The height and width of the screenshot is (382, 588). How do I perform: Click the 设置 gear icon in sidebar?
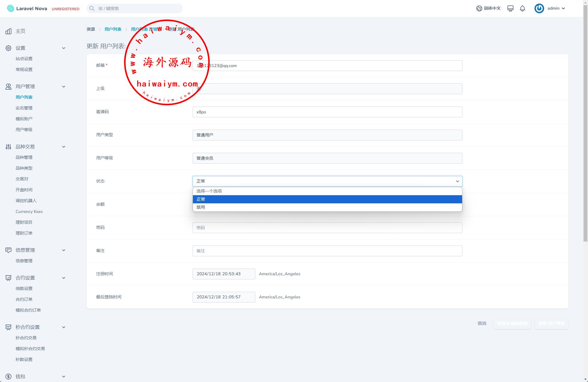(x=8, y=48)
